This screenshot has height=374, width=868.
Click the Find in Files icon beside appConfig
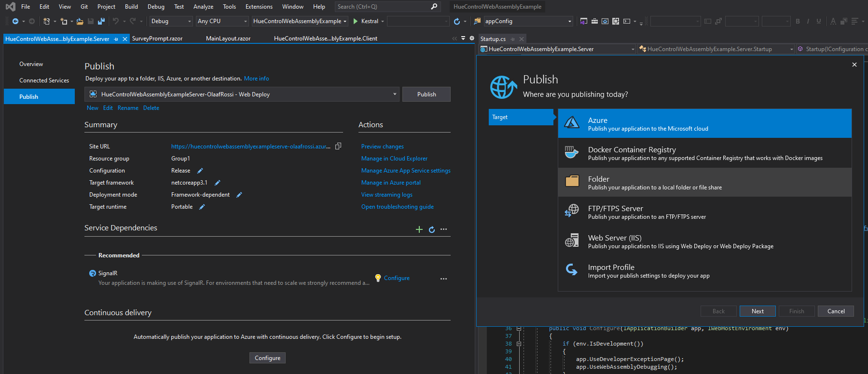coord(477,21)
